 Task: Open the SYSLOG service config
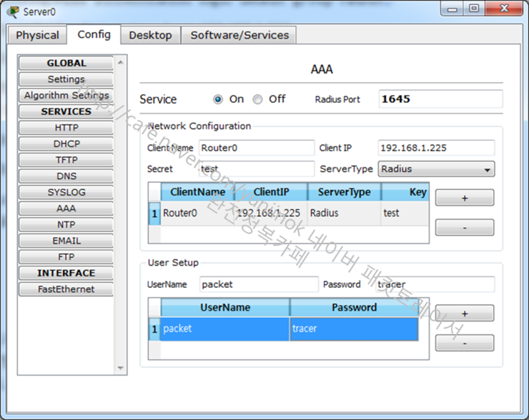[x=66, y=192]
